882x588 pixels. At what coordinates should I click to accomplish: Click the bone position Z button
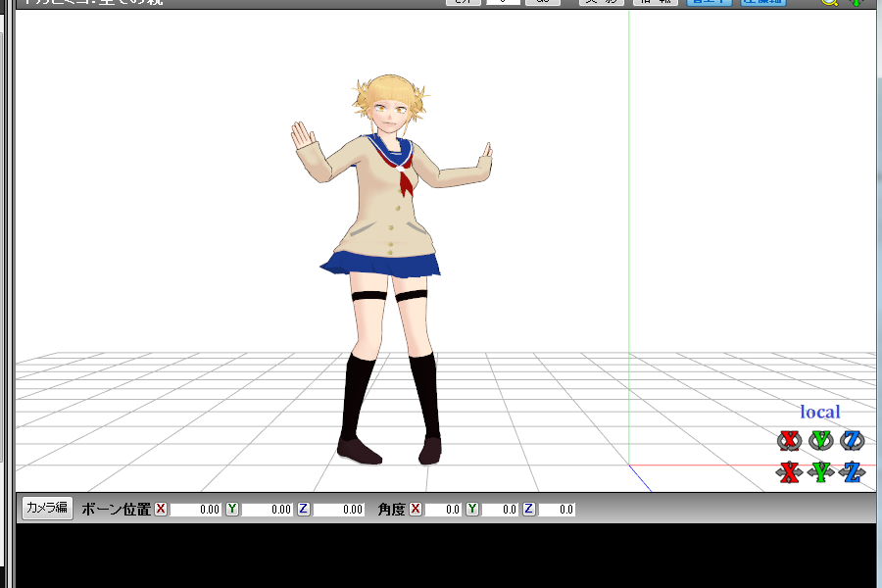coord(303,509)
